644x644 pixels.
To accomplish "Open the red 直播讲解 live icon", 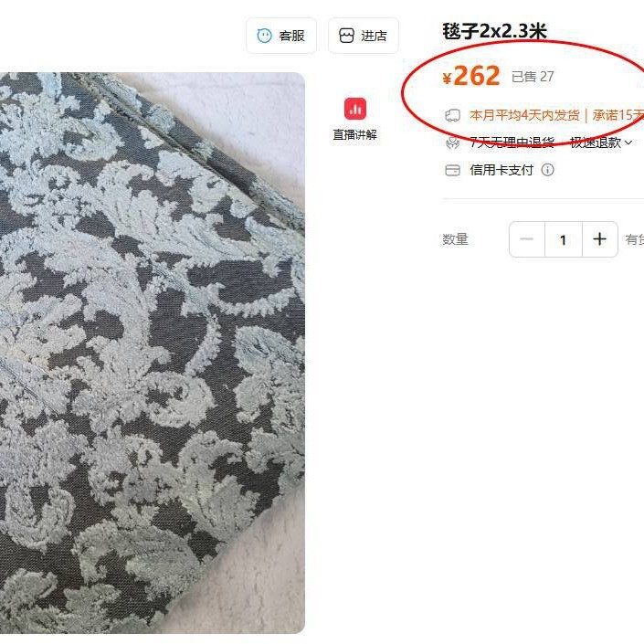I will [355, 109].
